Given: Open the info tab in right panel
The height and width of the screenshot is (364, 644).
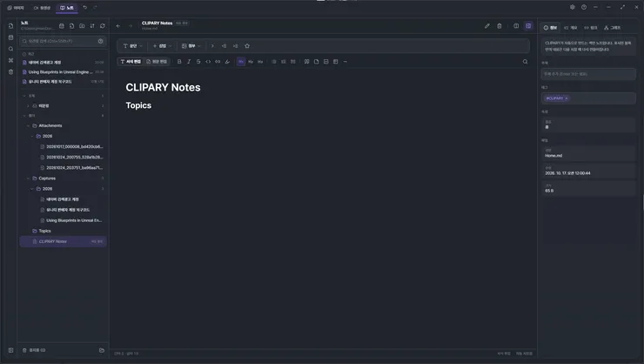Looking at the screenshot, I should tap(550, 28).
